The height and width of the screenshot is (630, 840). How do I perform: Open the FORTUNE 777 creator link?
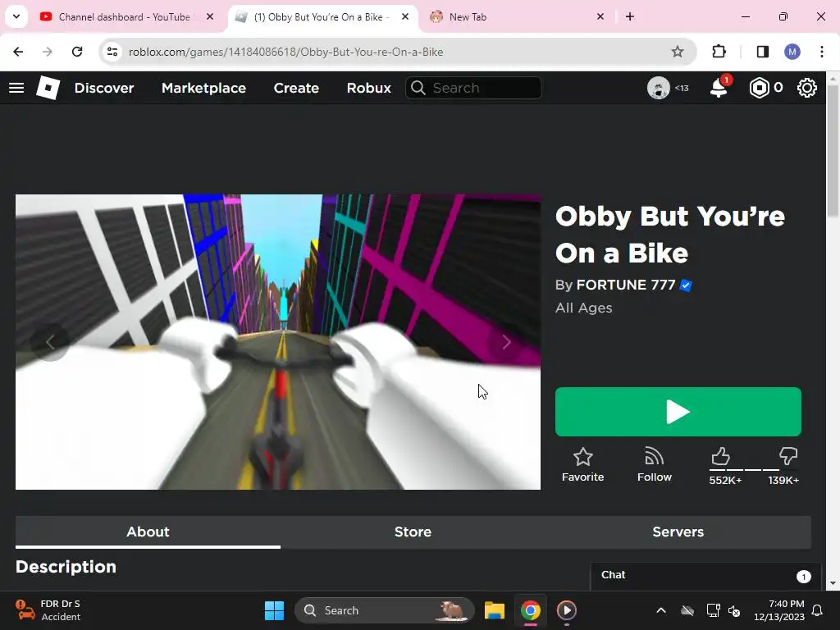626,285
